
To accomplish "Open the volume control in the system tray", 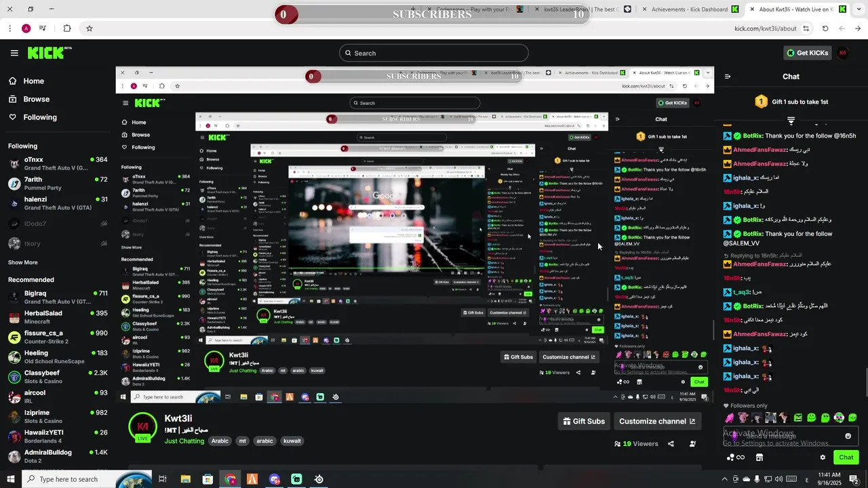I will [780, 479].
